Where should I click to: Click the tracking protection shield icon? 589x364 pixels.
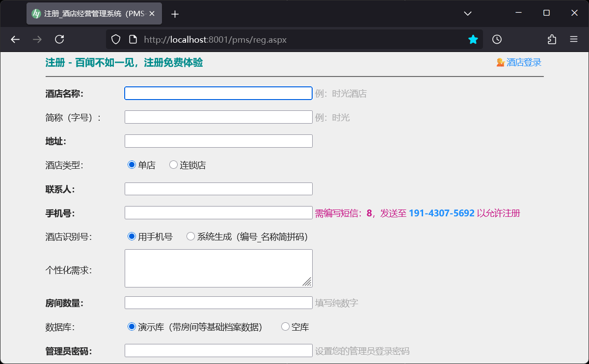click(116, 39)
